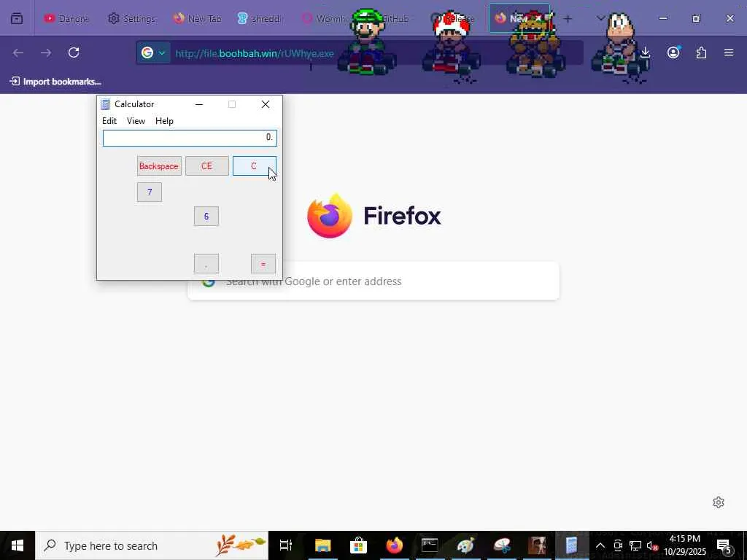This screenshot has height=560, width=747.
Task: Show hidden icons in the system tray
Action: tap(600, 545)
